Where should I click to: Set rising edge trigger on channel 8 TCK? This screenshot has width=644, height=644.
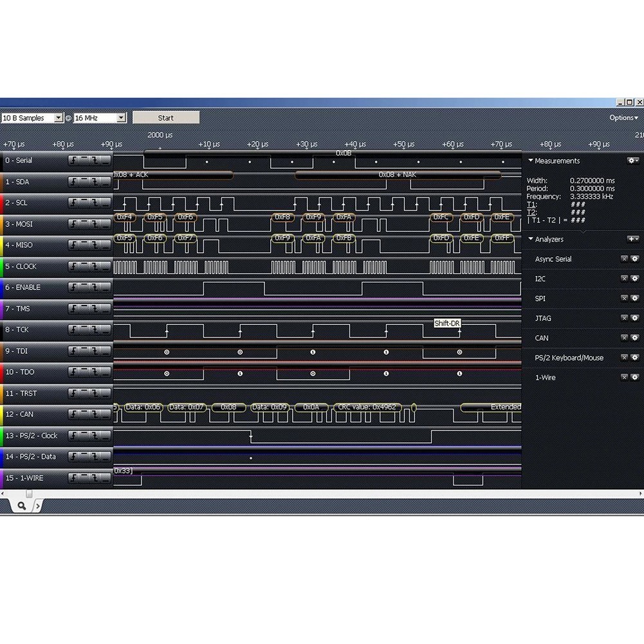click(74, 330)
